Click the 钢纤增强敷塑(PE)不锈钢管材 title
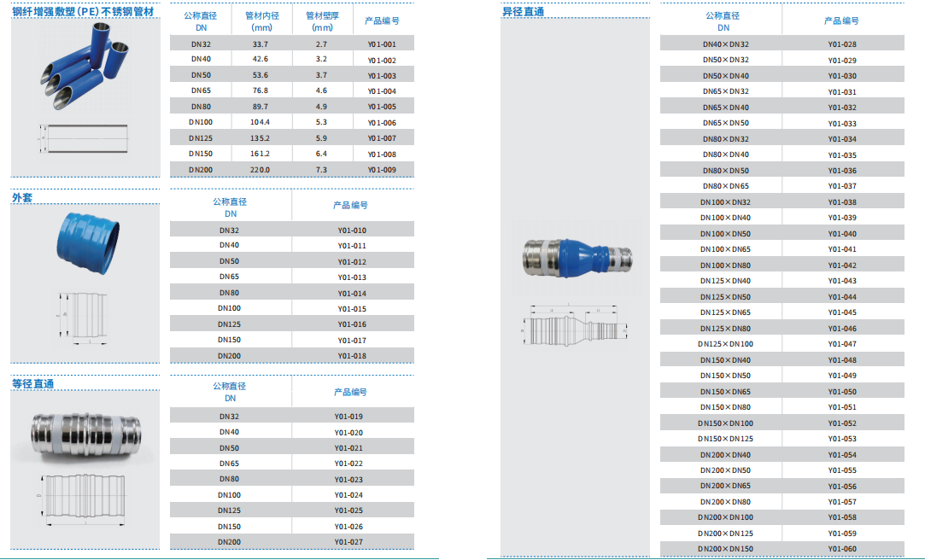Viewport: 925px width, 560px height. 84,12
